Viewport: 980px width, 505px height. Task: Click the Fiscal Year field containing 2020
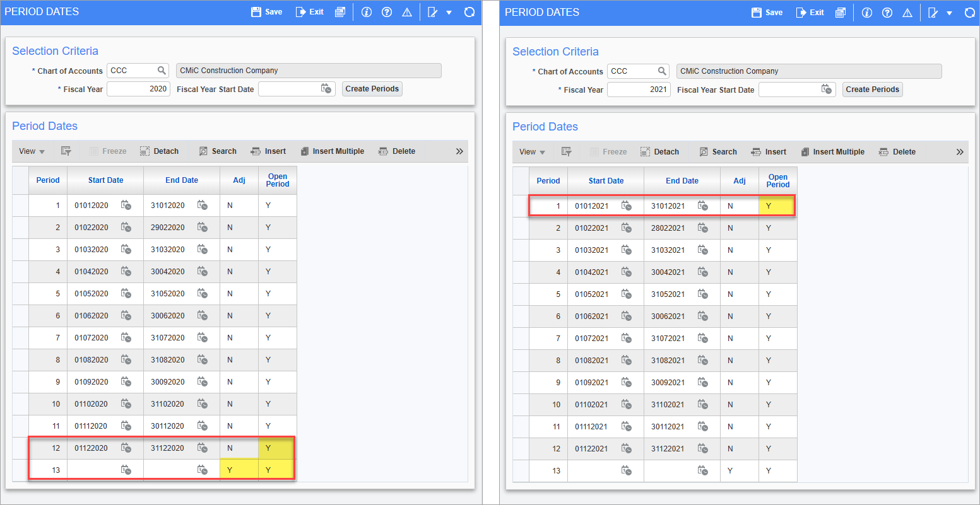[x=138, y=89]
